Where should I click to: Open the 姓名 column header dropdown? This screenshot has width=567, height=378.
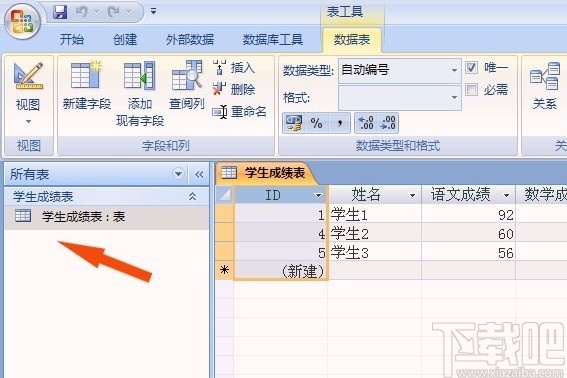[412, 196]
